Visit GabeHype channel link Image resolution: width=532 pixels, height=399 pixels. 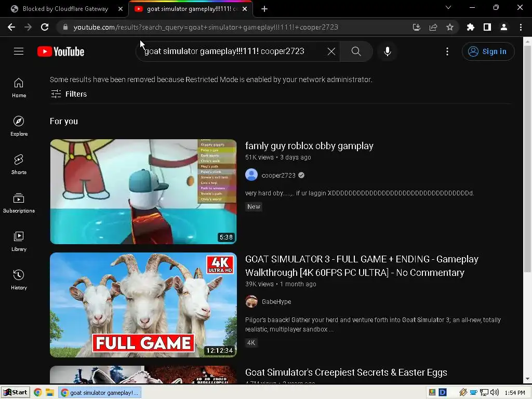coord(276,302)
